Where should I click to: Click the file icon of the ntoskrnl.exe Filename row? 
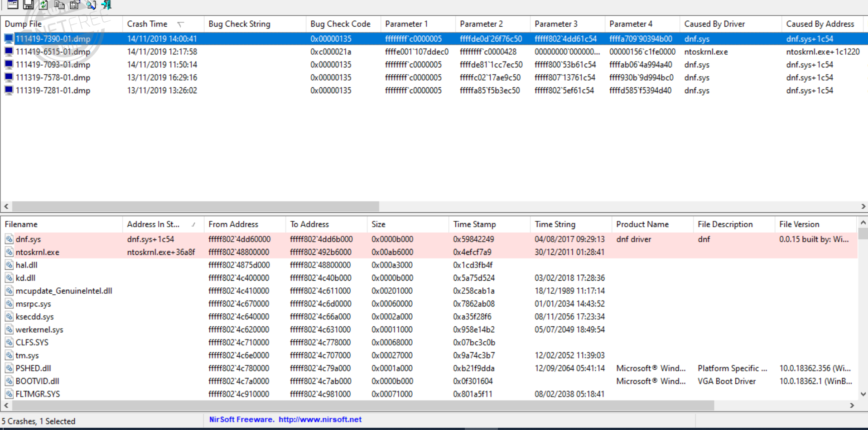(x=9, y=252)
